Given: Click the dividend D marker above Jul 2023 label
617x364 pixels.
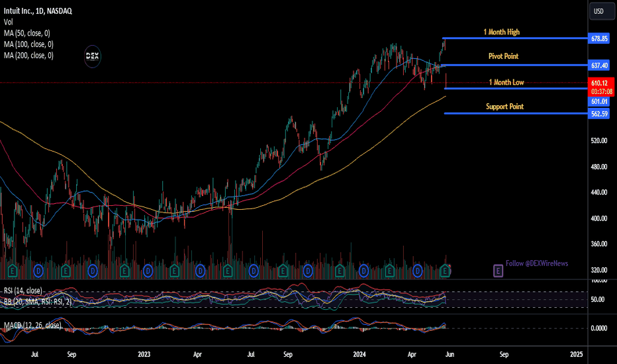Looking at the screenshot, I should click(x=254, y=271).
